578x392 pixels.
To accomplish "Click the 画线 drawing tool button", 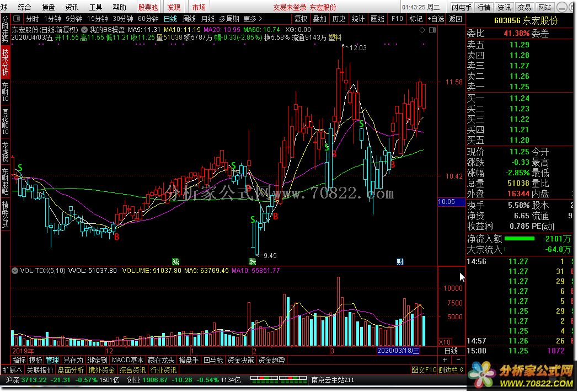I will (377, 19).
